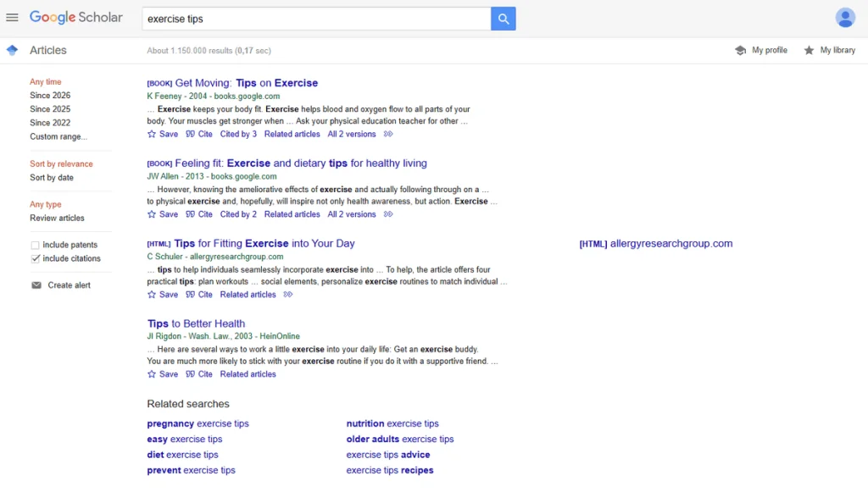Expand more options for Feeling fit result
868x492 pixels.
[388, 214]
